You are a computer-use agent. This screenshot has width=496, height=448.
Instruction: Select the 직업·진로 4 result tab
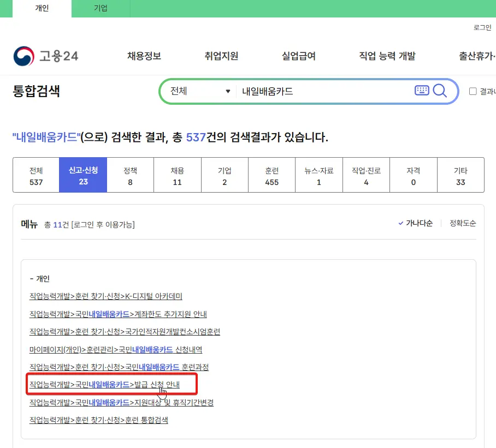367,175
